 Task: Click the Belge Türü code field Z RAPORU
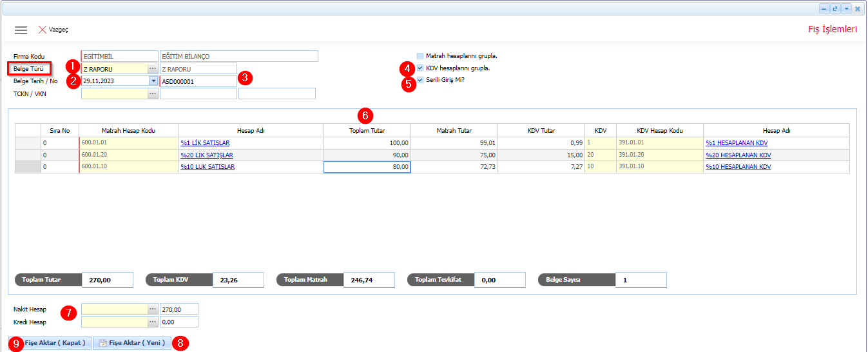pyautogui.click(x=115, y=68)
